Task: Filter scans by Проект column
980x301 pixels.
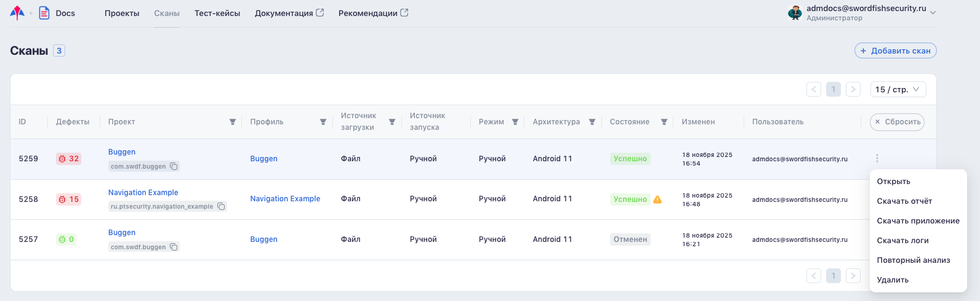Action: [233, 122]
